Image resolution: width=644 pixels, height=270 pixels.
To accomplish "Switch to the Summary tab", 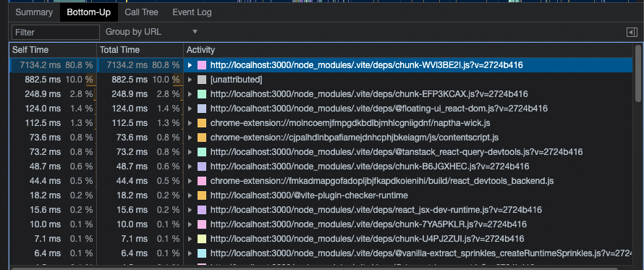I will [x=34, y=12].
